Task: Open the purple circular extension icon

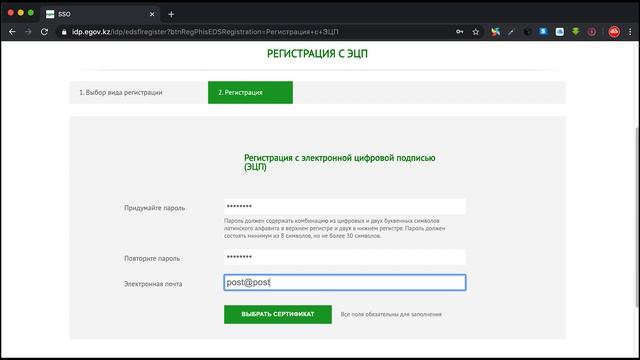Action: coord(591,31)
